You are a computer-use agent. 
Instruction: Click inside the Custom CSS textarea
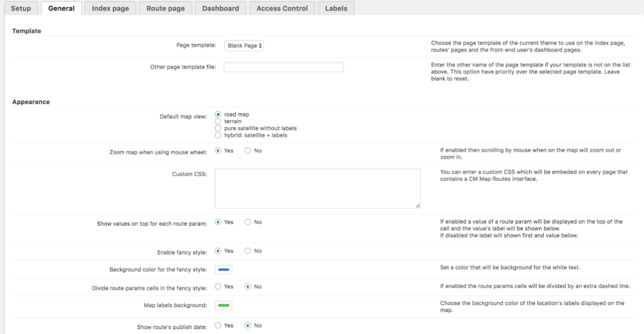[317, 188]
